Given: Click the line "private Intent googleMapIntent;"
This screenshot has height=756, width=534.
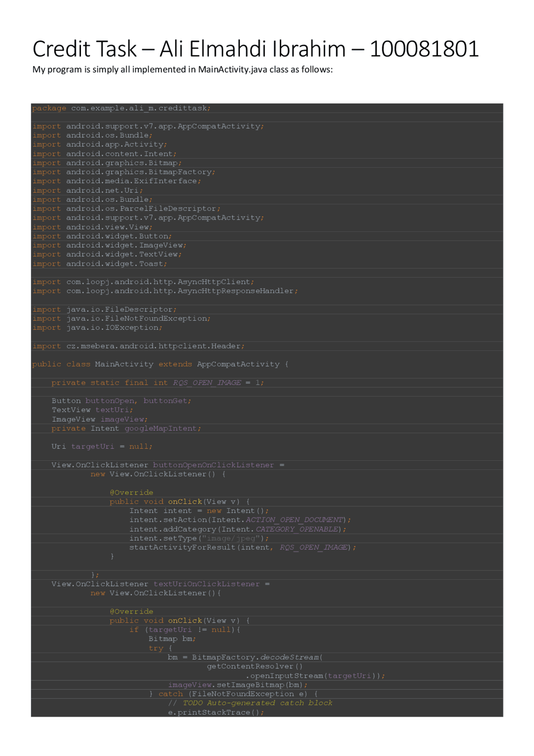Looking at the screenshot, I should (x=126, y=428).
